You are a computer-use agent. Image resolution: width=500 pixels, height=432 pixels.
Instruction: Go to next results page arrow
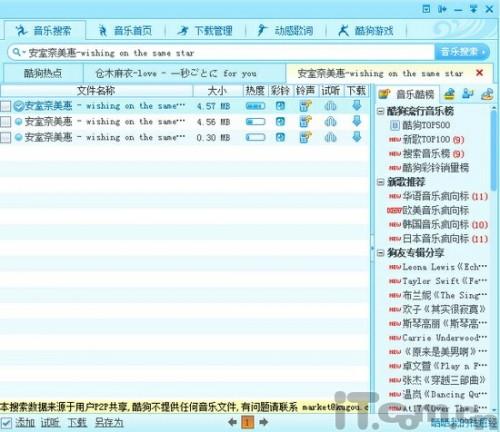coord(264,422)
